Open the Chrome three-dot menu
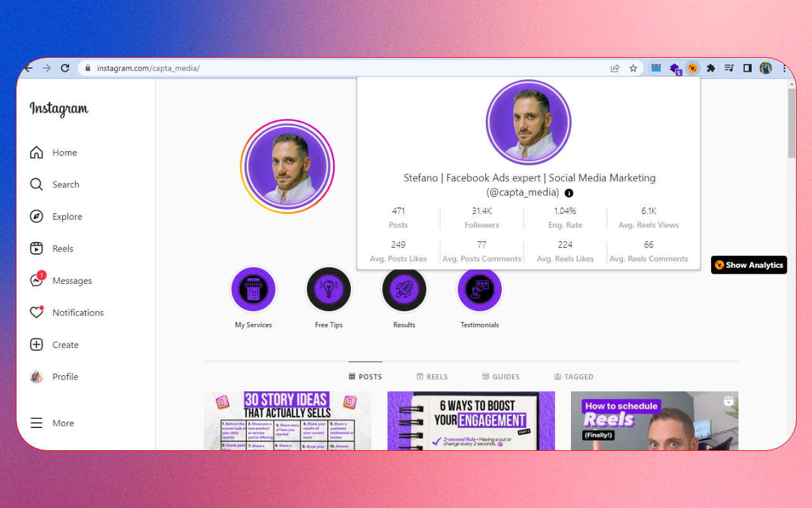 (x=785, y=68)
